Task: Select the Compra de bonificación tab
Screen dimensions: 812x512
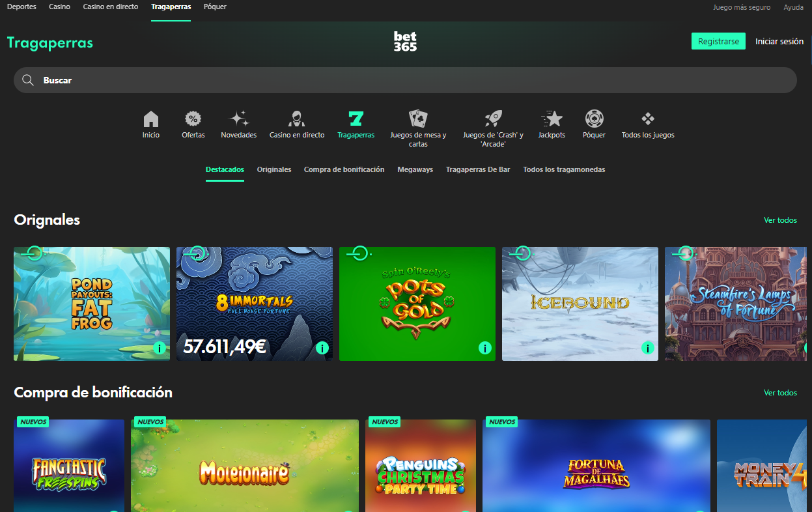Action: (344, 169)
